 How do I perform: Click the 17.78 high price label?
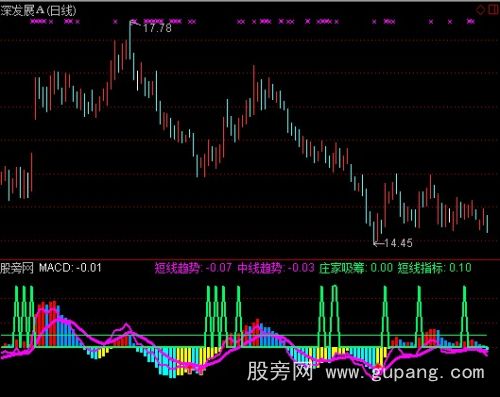[x=157, y=28]
